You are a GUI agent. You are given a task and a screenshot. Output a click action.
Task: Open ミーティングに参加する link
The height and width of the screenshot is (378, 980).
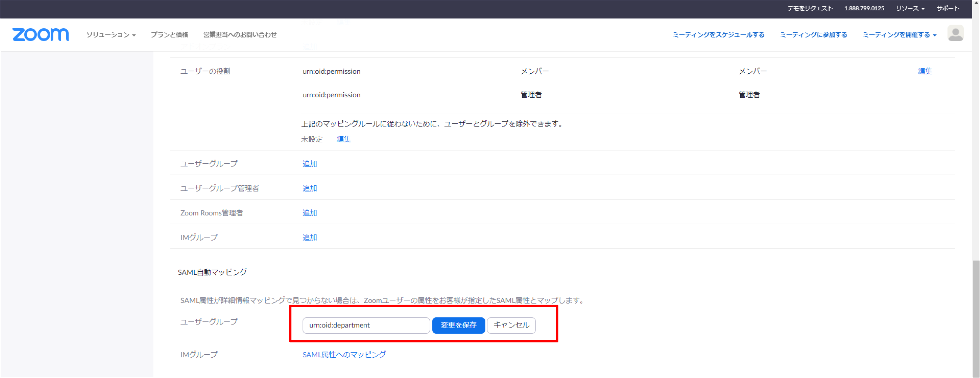(x=813, y=35)
